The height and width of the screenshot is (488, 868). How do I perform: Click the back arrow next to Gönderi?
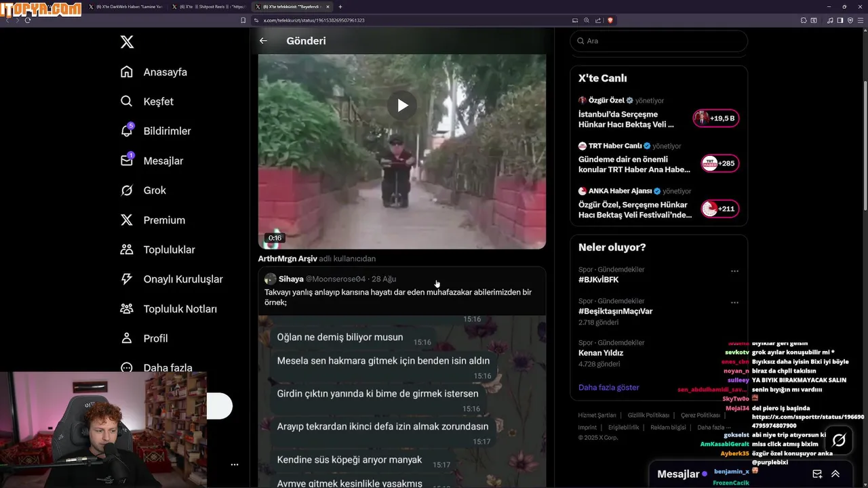tap(263, 41)
